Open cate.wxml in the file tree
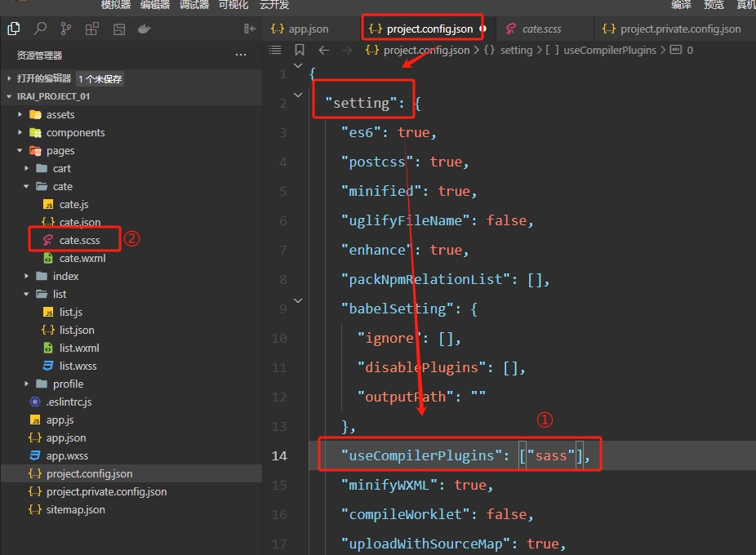 coord(82,259)
